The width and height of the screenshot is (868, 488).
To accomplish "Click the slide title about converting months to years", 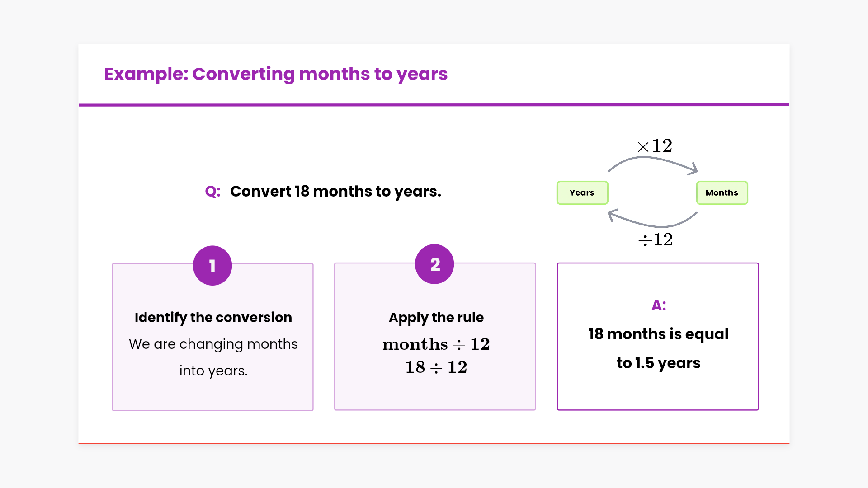I will [x=276, y=74].
